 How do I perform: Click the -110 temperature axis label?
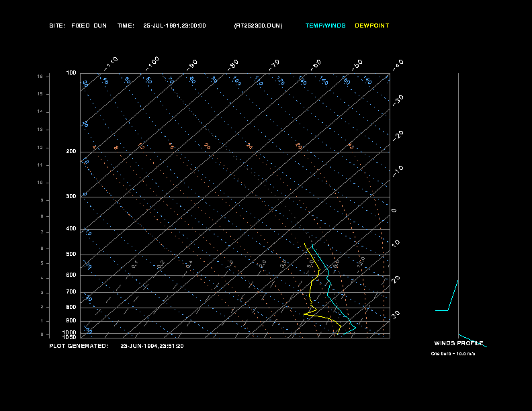pyautogui.click(x=111, y=64)
